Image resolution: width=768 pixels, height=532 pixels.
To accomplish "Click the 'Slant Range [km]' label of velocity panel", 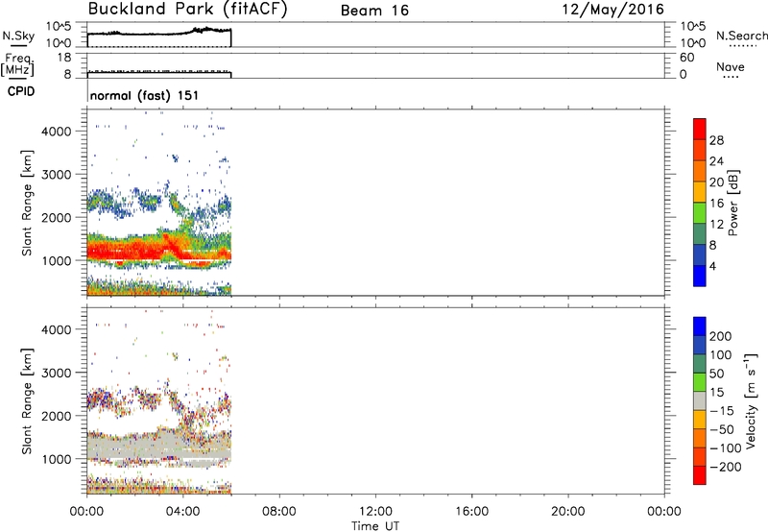I will (27, 401).
